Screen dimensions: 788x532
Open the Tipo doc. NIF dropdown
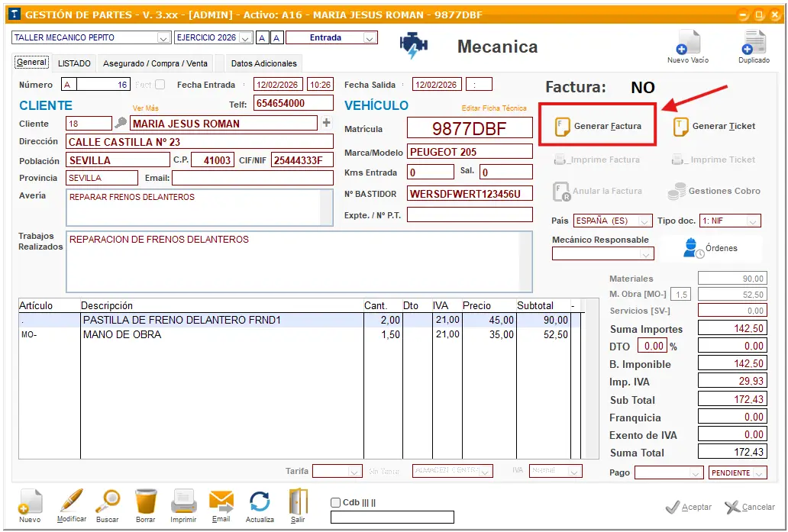click(x=752, y=221)
